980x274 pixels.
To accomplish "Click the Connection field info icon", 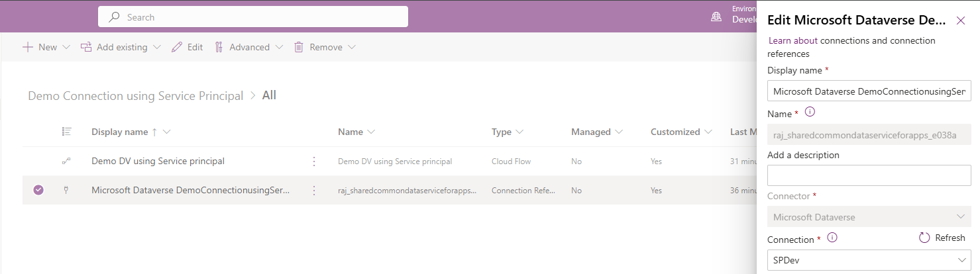I will click(x=832, y=238).
